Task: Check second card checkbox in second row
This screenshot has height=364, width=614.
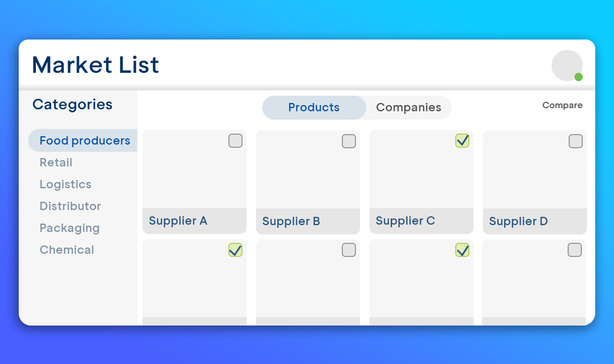Action: [349, 250]
